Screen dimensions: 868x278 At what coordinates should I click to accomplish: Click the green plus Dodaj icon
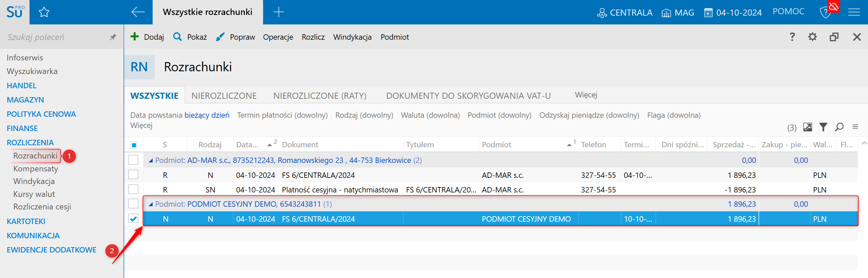135,37
